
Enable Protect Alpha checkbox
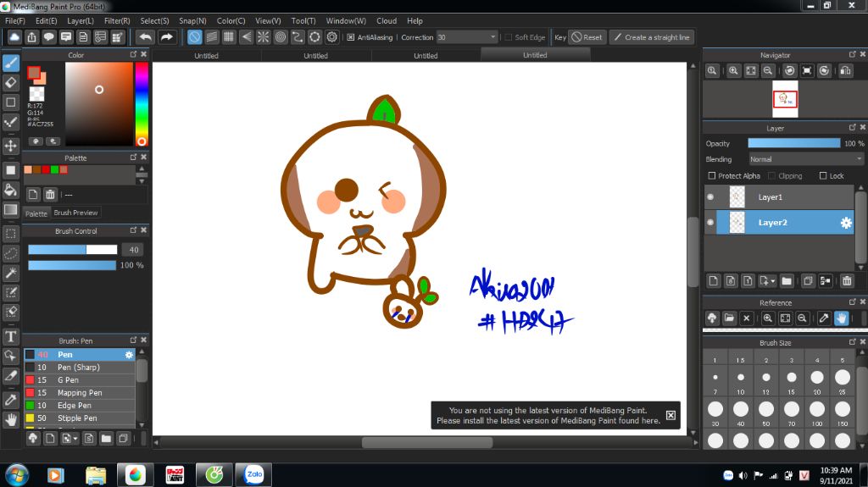coord(712,176)
